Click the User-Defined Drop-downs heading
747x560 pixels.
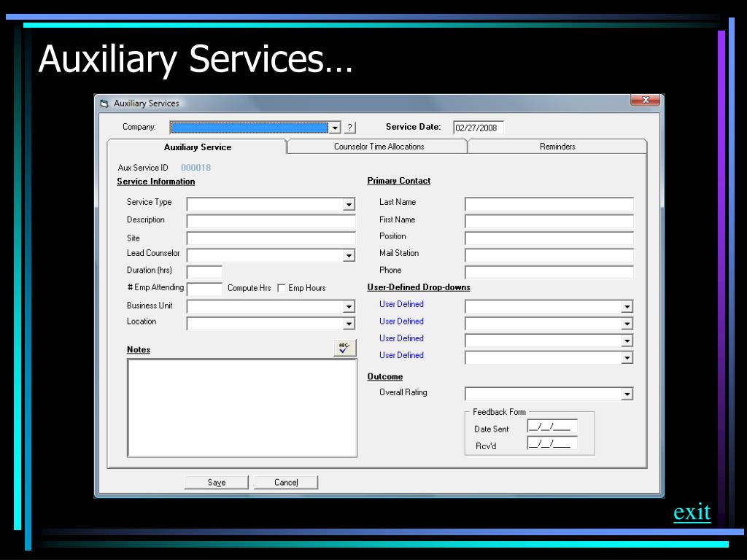click(419, 287)
